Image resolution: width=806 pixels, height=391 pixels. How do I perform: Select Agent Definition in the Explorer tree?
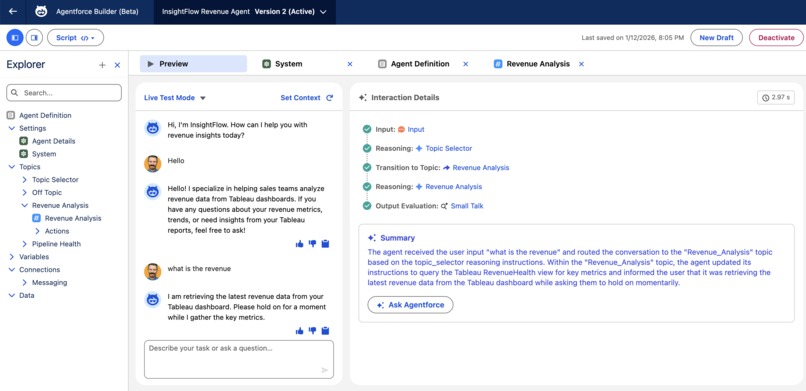click(x=45, y=116)
